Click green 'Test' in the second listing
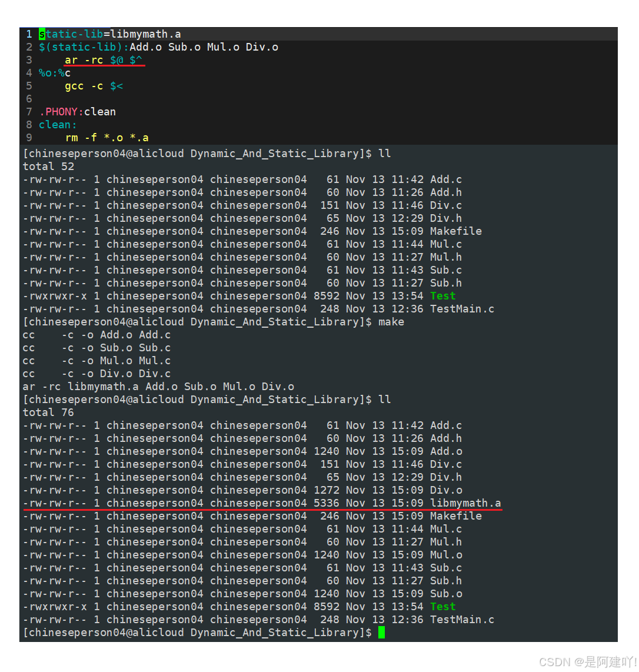This screenshot has width=639, height=672. pos(442,607)
